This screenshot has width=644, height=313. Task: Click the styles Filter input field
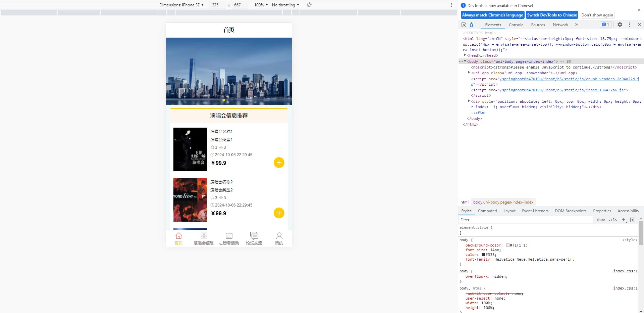click(525, 220)
